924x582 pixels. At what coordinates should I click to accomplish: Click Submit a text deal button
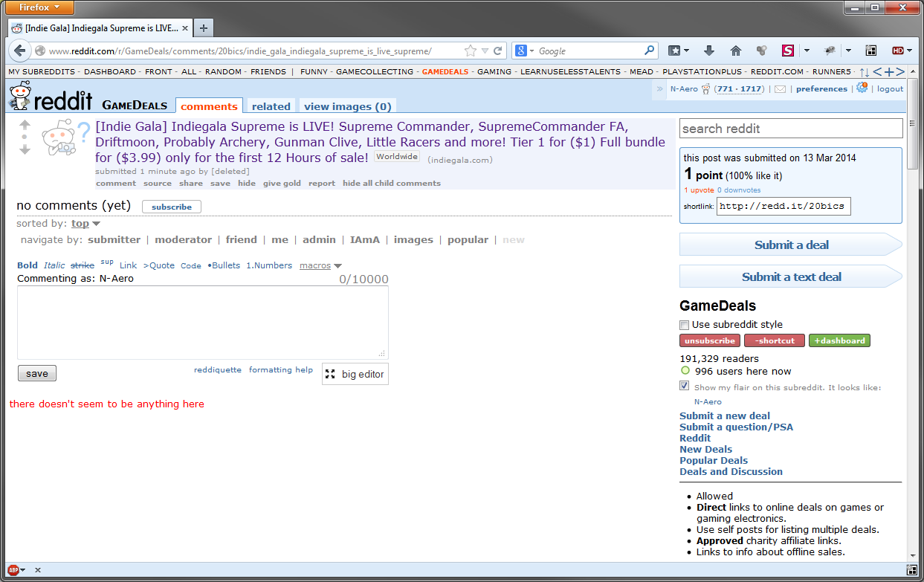tap(791, 277)
